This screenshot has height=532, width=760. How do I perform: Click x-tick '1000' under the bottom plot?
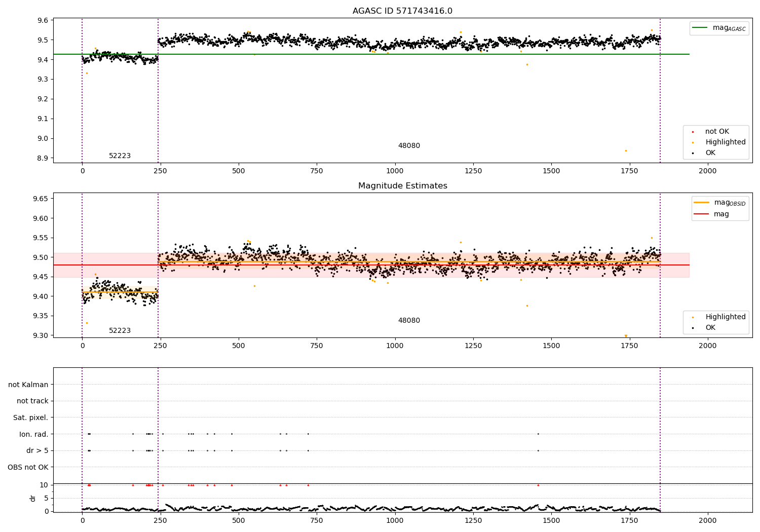coord(395,520)
